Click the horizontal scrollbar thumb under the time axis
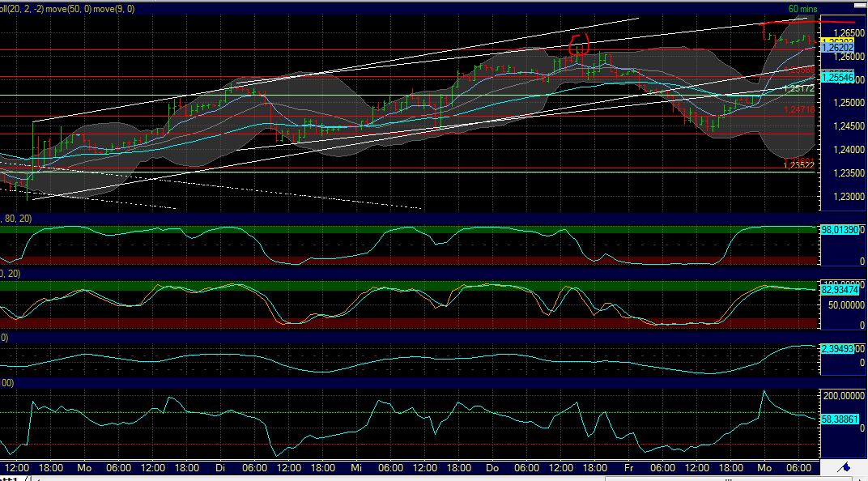The height and width of the screenshot is (481, 868). point(730,479)
